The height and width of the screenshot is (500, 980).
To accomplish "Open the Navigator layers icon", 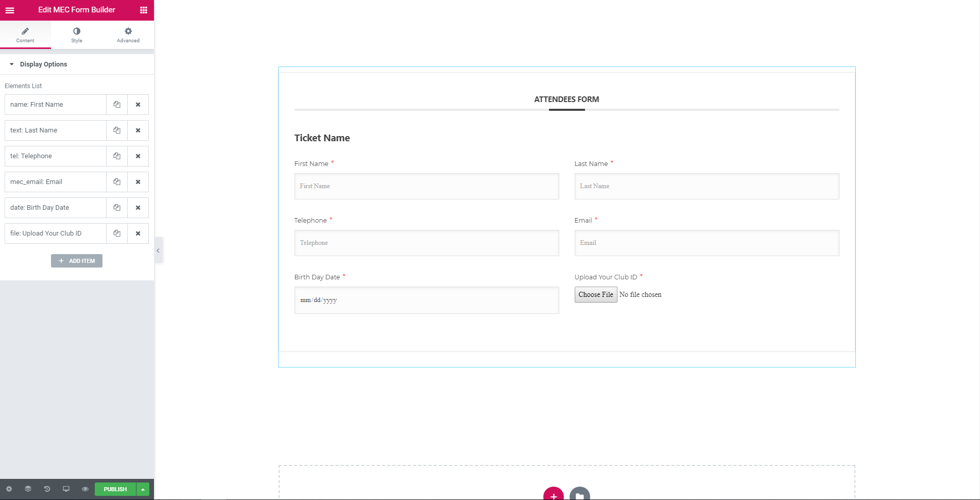I will [28, 489].
